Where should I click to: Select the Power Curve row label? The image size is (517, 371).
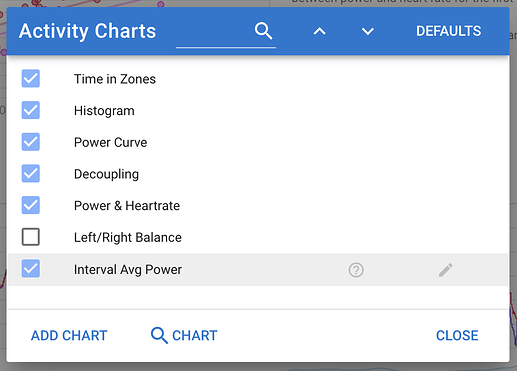pyautogui.click(x=110, y=142)
